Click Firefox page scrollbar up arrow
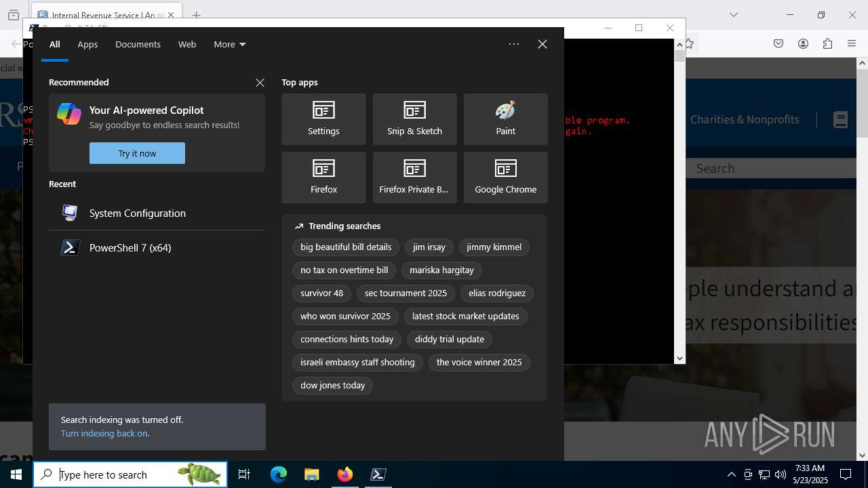Image resolution: width=868 pixels, height=488 pixels. click(x=862, y=63)
